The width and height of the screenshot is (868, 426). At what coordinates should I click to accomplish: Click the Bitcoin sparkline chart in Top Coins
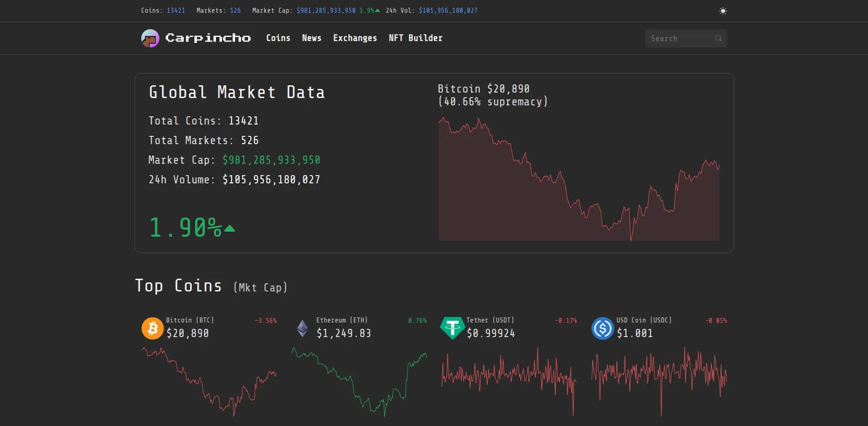coord(209,381)
